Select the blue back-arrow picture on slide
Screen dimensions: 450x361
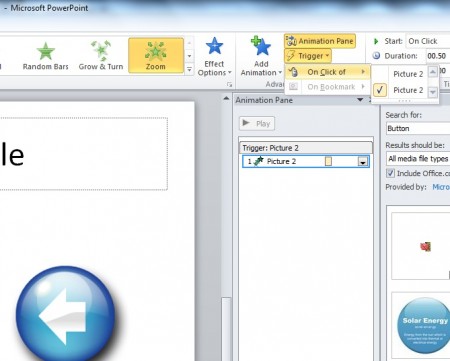tap(66, 313)
